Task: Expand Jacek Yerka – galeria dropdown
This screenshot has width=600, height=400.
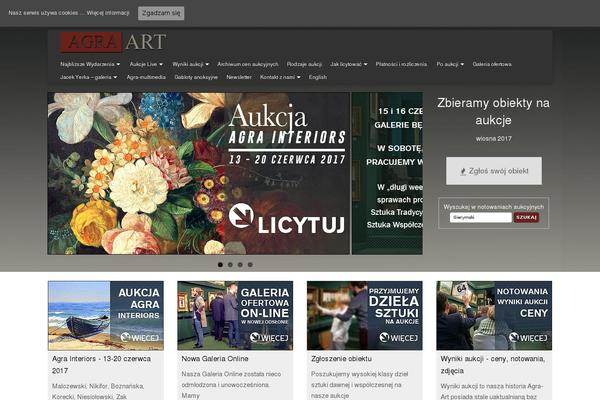Action: pos(88,77)
